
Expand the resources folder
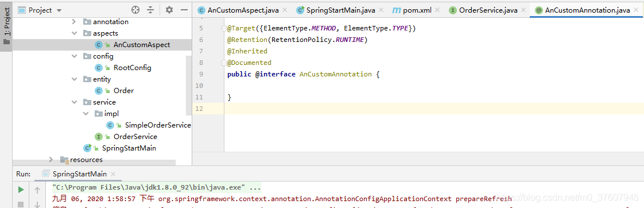click(x=51, y=160)
